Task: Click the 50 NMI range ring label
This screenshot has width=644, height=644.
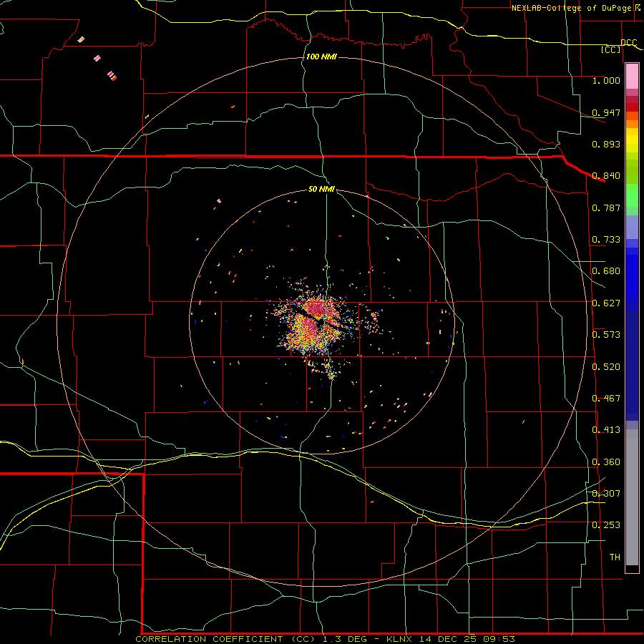Action: (321, 190)
